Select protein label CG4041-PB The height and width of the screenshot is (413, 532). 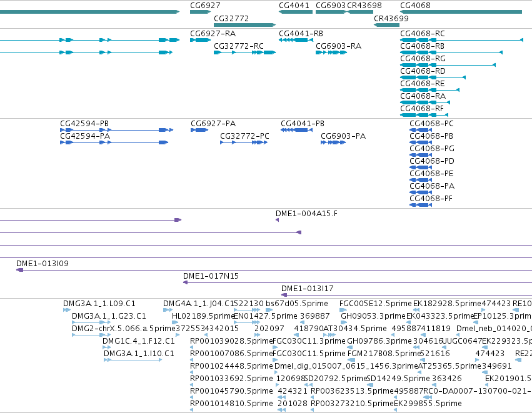303,124
